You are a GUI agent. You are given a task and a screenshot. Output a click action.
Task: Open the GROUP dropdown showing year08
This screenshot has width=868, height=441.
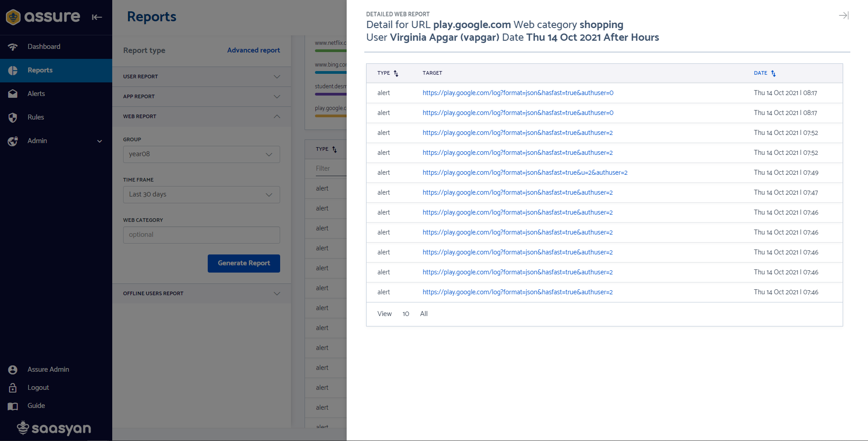pyautogui.click(x=201, y=154)
